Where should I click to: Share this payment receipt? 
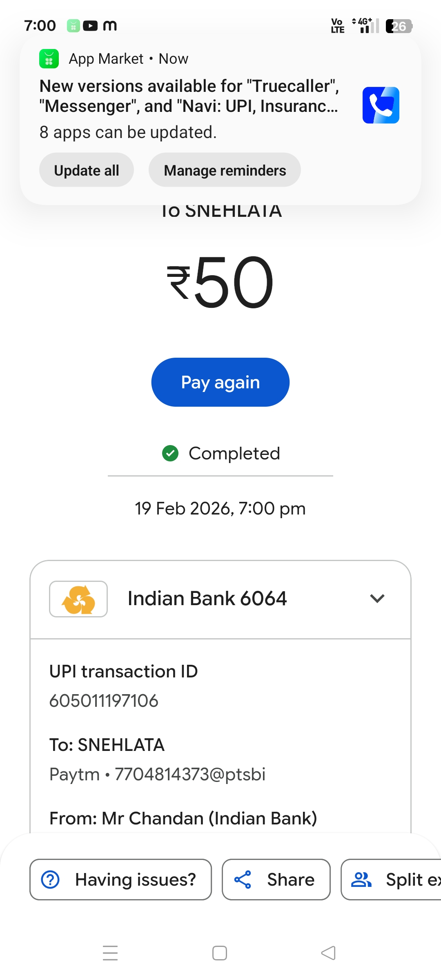click(x=276, y=880)
